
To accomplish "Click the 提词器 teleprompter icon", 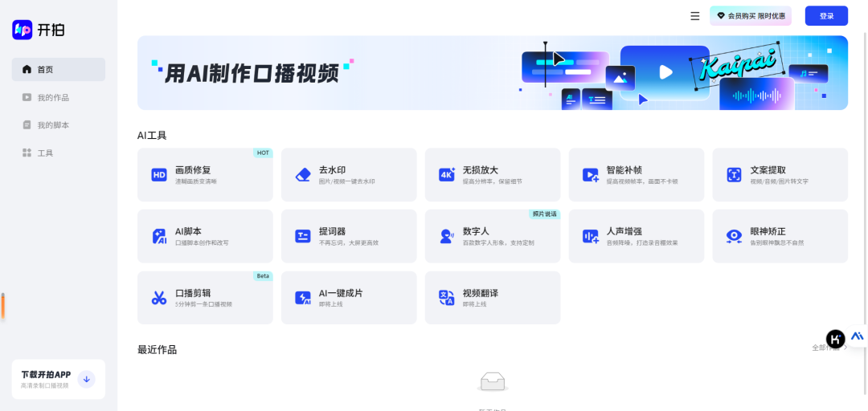I will click(303, 236).
